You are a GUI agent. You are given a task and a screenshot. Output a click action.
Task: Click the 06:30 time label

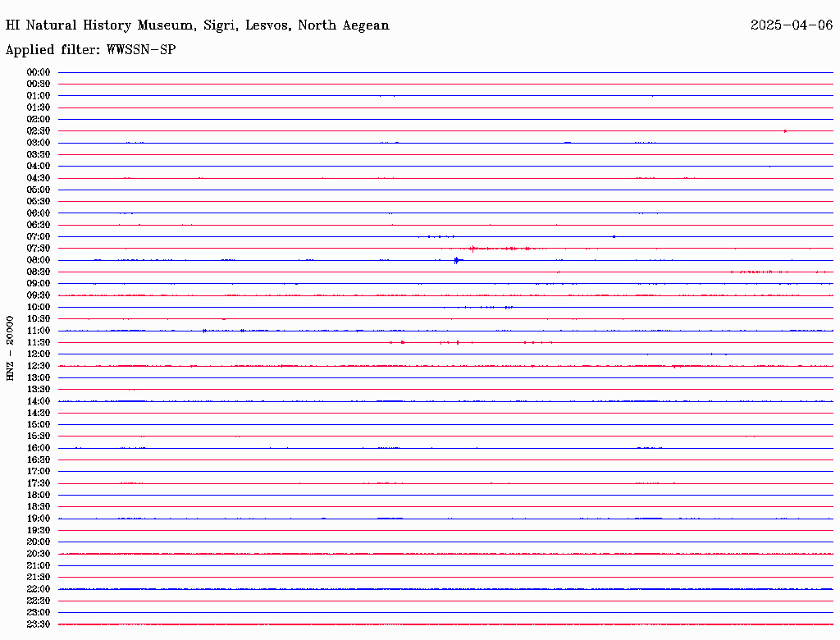point(39,225)
